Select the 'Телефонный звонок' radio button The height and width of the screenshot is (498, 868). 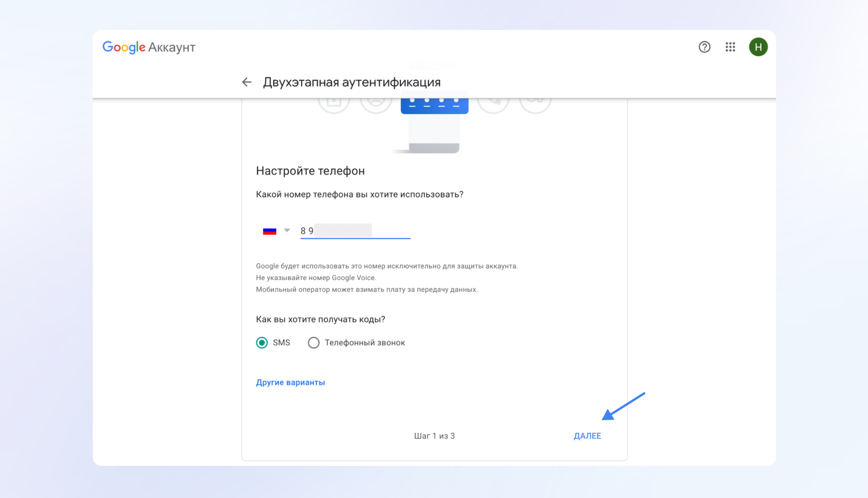pos(314,342)
